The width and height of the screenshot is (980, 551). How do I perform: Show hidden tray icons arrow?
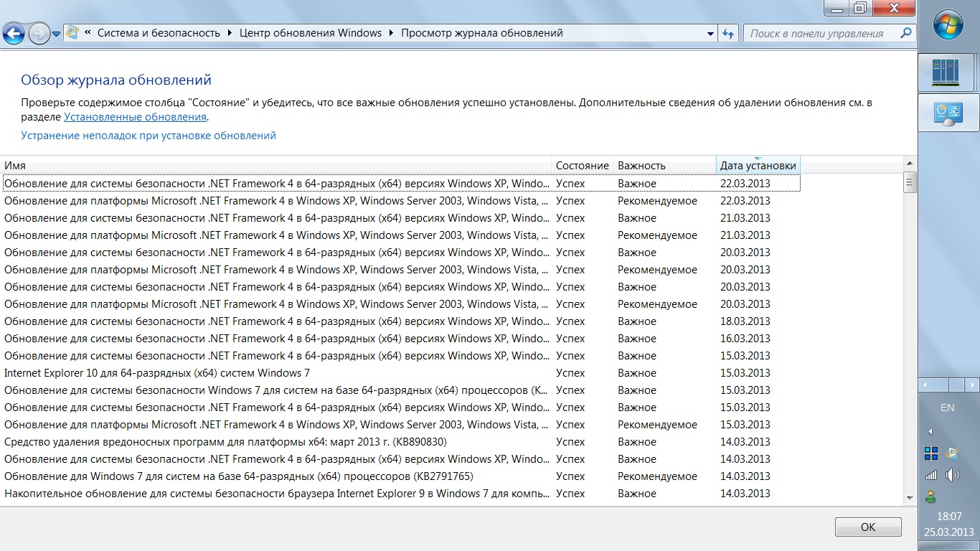[930, 431]
